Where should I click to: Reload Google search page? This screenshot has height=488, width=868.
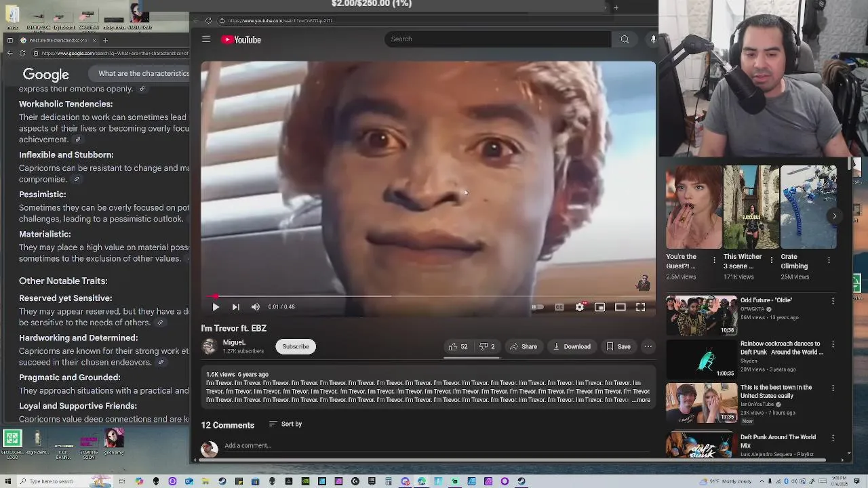[23, 53]
